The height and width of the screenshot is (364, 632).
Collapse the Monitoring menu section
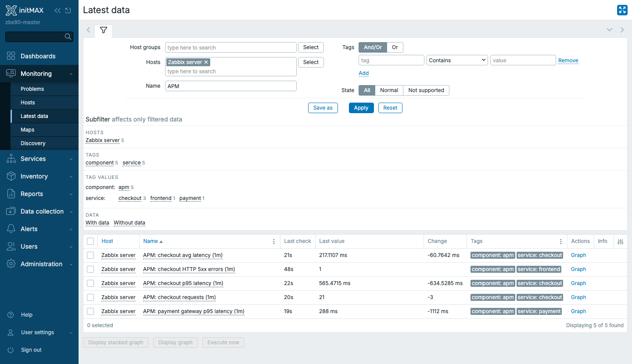coord(71,74)
